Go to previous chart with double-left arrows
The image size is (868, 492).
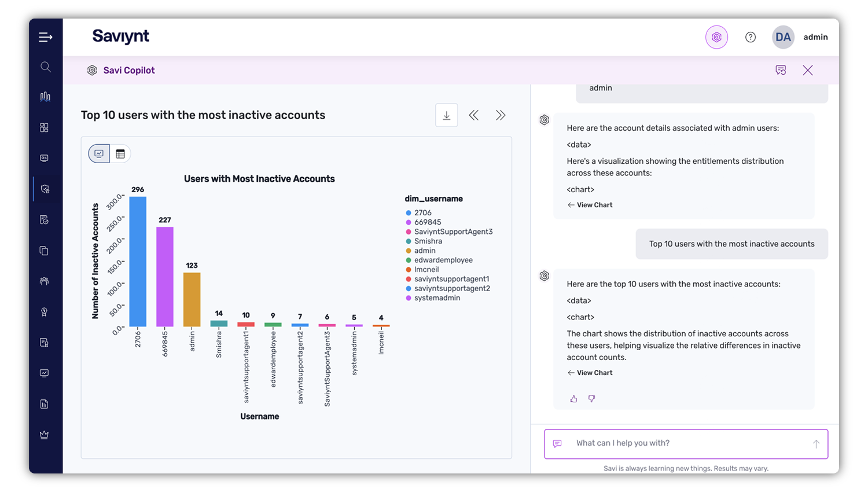click(x=474, y=115)
